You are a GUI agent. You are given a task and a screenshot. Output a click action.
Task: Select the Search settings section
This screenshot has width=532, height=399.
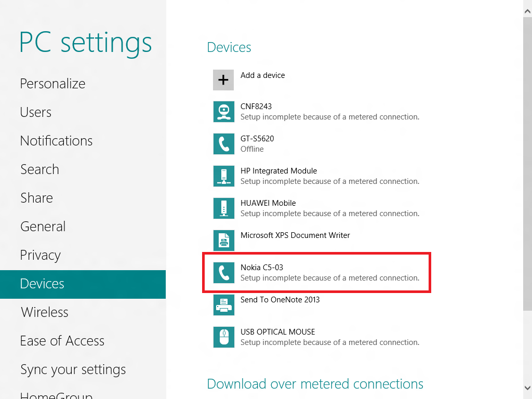[x=39, y=169]
